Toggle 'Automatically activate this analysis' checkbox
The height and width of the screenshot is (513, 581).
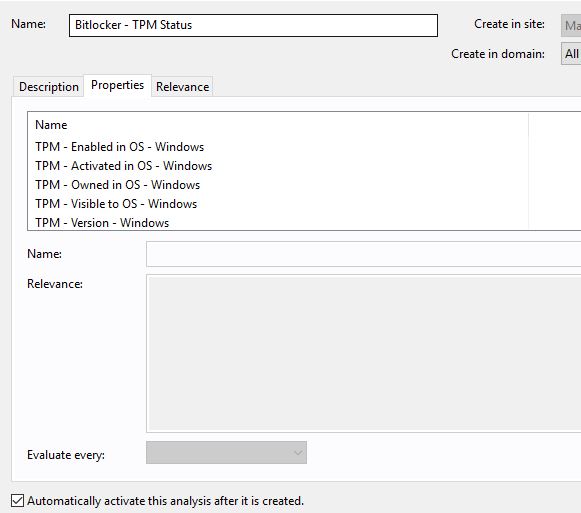[17, 500]
